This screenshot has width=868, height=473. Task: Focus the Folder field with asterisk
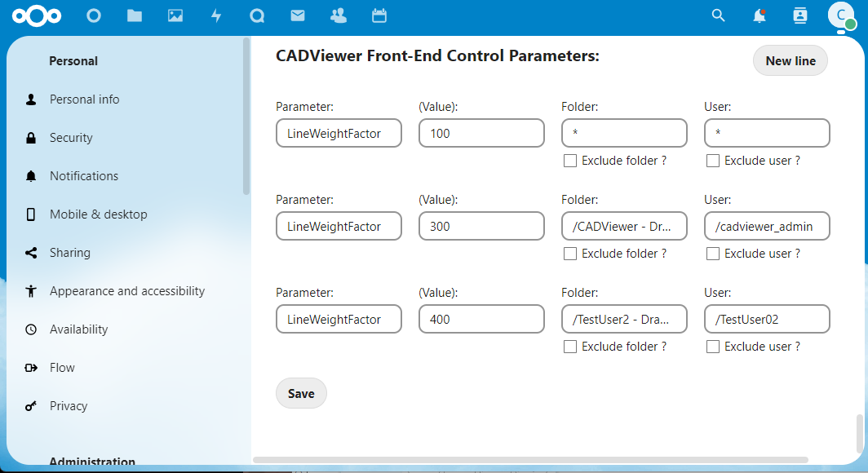click(624, 133)
